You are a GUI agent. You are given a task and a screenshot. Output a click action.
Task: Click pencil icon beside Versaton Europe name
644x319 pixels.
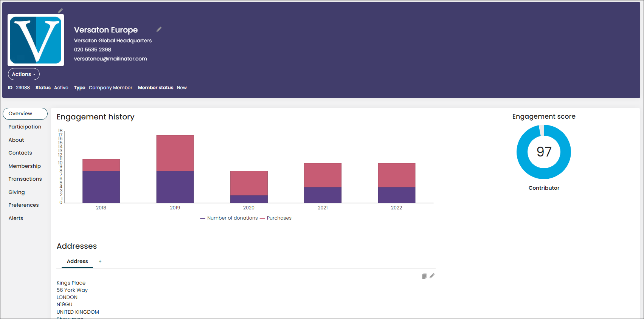click(159, 29)
